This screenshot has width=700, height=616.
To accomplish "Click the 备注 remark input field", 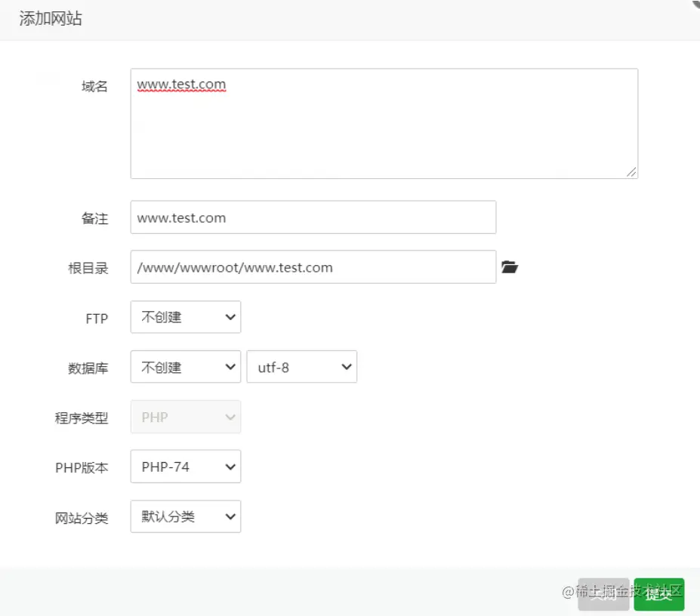I will [x=313, y=217].
